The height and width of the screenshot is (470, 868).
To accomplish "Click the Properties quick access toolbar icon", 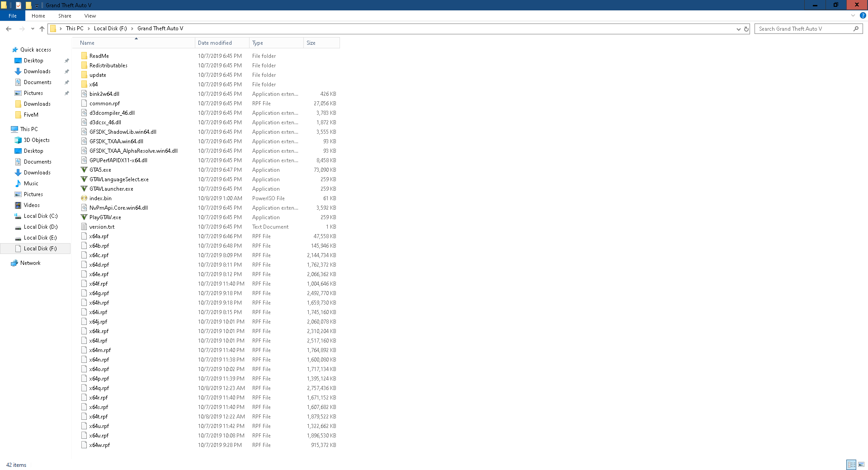I will click(19, 5).
